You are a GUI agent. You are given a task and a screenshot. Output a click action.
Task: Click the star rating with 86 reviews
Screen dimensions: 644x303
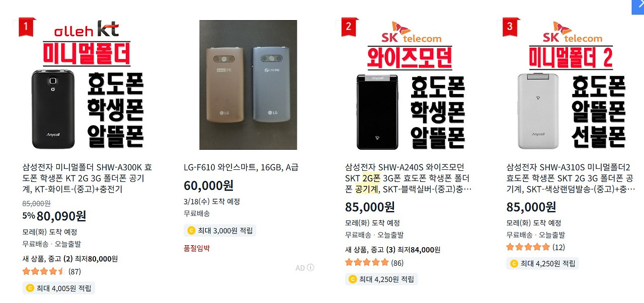tap(367, 262)
